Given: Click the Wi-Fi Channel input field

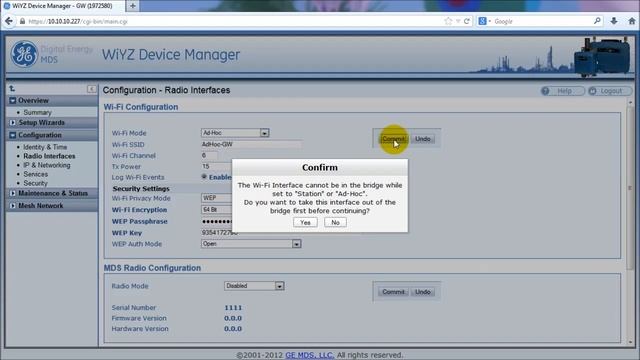Looking at the screenshot, I should pyautogui.click(x=209, y=156).
